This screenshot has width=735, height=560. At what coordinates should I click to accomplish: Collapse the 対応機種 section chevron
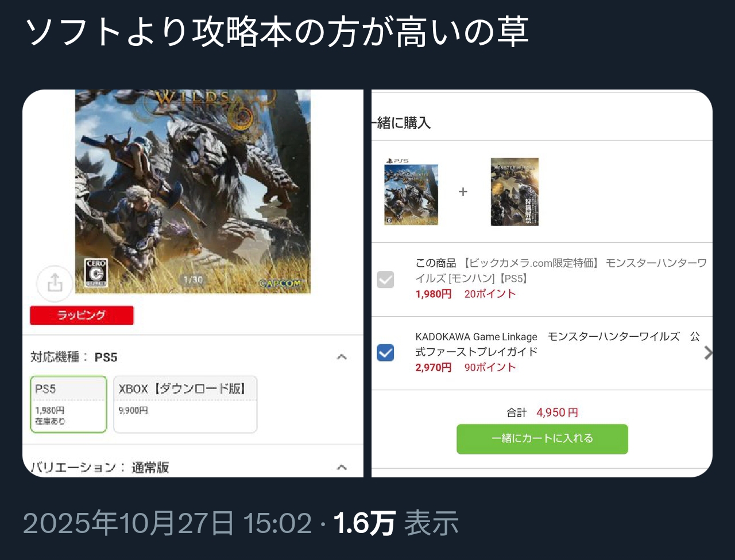[x=342, y=357]
